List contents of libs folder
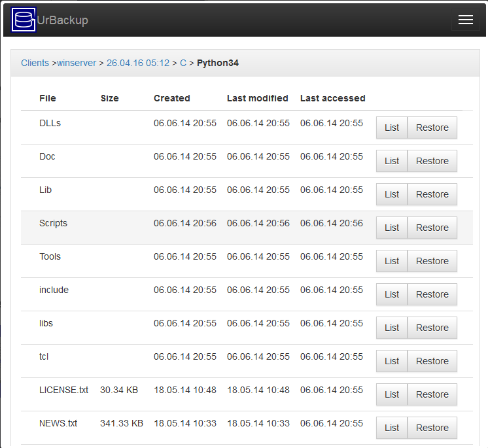 [392, 328]
